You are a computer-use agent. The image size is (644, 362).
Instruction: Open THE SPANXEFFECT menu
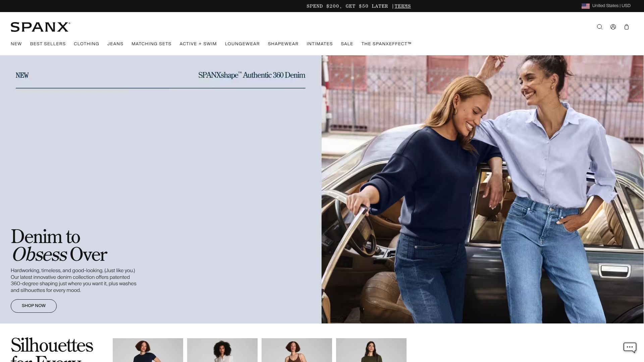(x=386, y=44)
